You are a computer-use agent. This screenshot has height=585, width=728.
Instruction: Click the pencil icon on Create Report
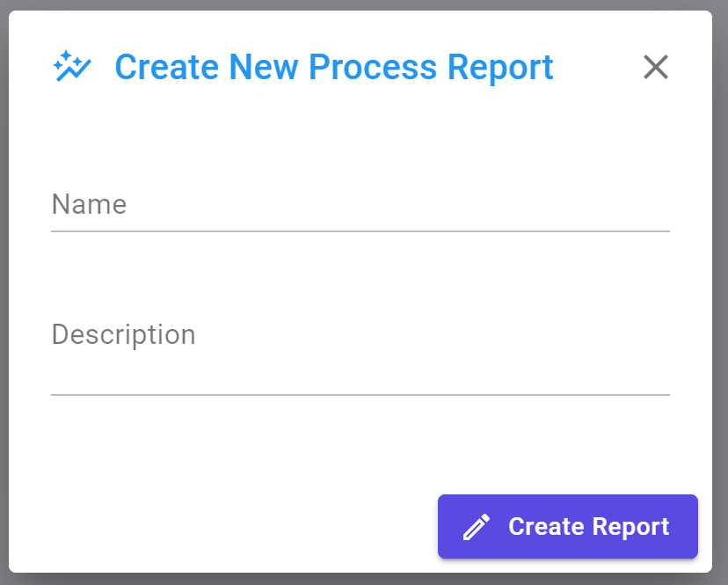(477, 527)
